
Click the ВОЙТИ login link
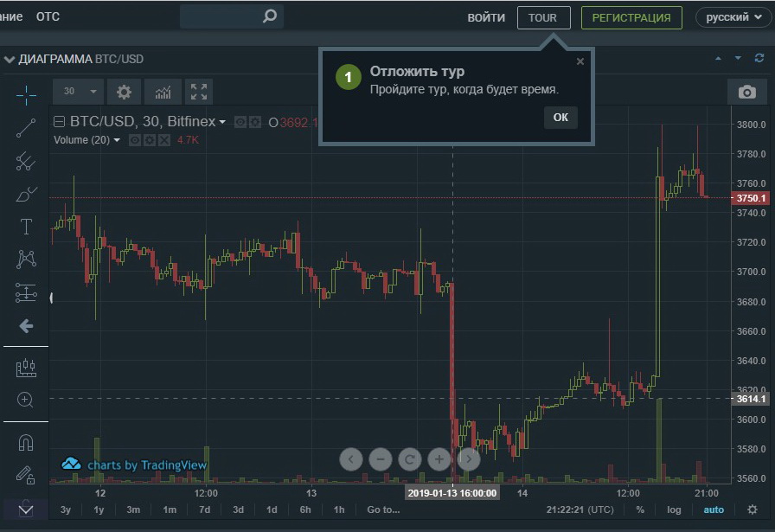[486, 18]
